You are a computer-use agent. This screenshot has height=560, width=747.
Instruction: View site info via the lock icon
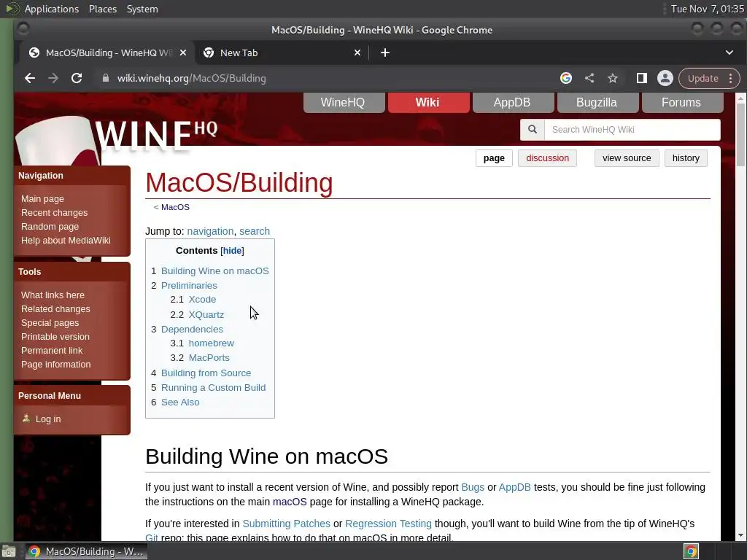106,78
